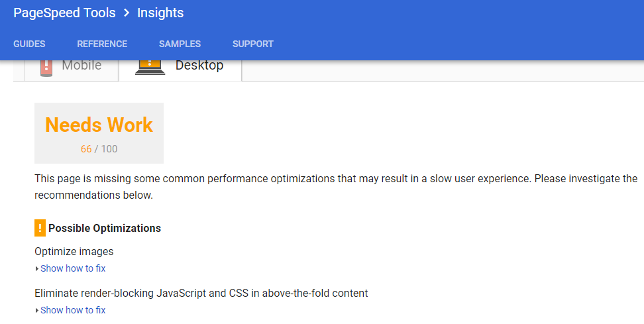The width and height of the screenshot is (644, 324).
Task: Click the 66 / 100 score text
Action: coord(99,148)
